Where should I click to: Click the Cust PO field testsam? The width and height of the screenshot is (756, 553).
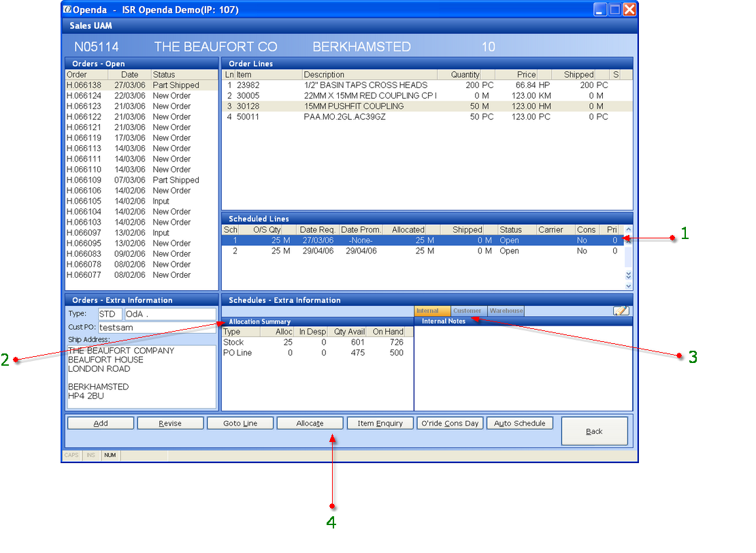157,327
